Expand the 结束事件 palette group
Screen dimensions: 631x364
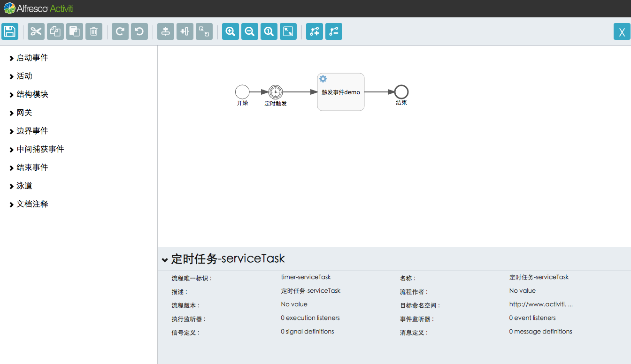click(29, 167)
